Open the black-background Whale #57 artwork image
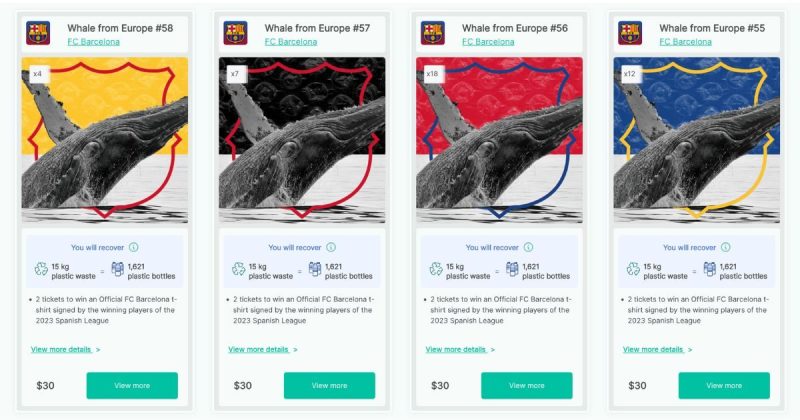Screen dimensions: 800x420 coord(302,140)
